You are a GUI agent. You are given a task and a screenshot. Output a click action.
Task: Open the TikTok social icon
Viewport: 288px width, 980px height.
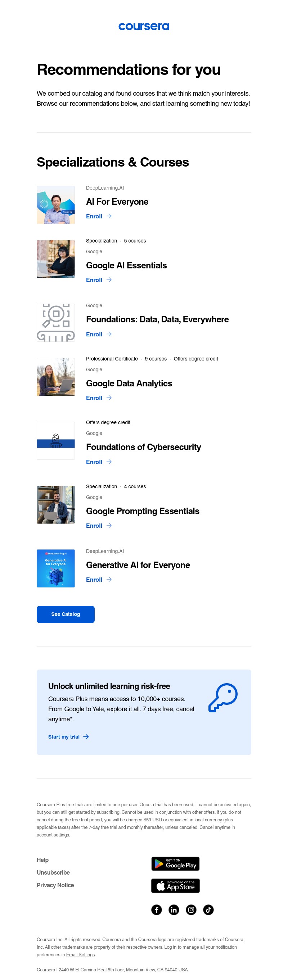[x=208, y=909]
